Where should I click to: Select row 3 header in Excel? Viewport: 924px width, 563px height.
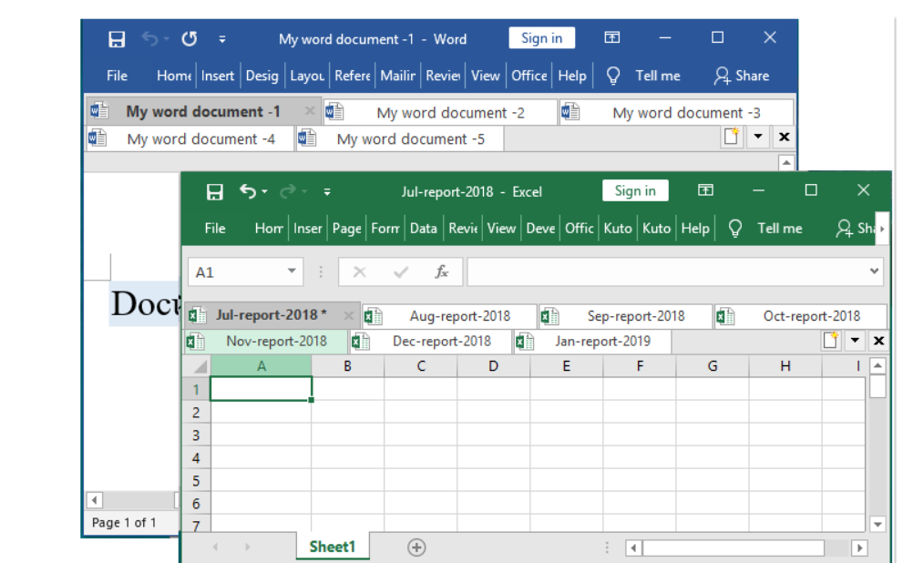(196, 435)
